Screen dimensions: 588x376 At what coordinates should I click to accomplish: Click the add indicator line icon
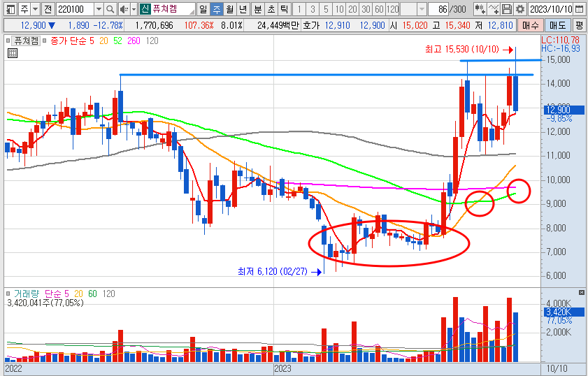[494, 9]
